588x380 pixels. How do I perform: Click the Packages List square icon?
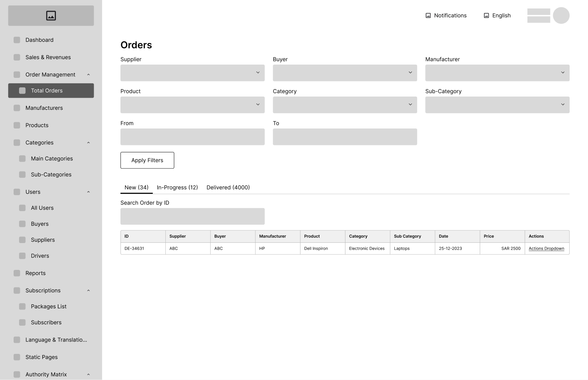22,307
